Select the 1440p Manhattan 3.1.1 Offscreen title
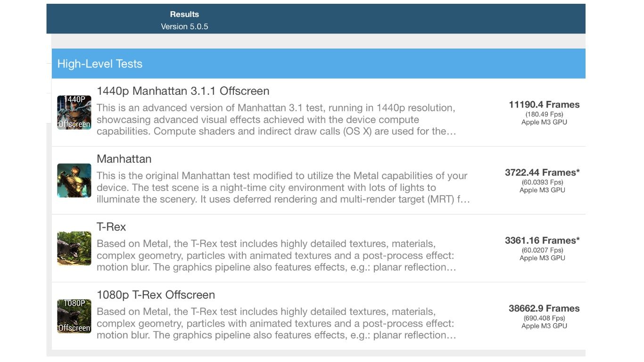The image size is (644, 362). pos(183,91)
